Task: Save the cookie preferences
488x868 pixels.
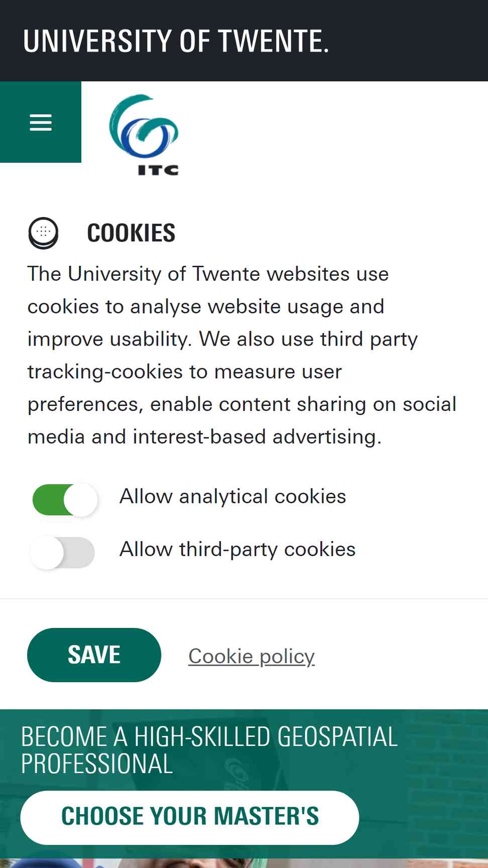Action: (x=94, y=655)
